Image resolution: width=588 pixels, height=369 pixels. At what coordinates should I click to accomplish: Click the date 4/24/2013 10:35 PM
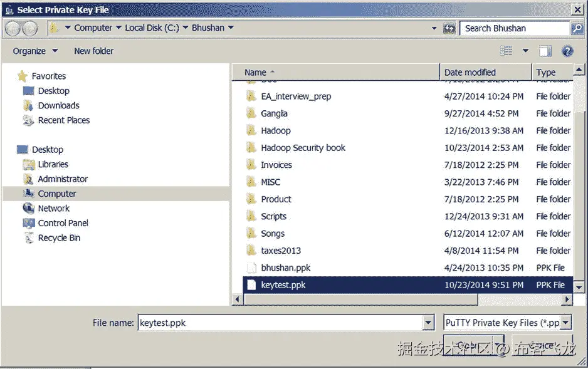pyautogui.click(x=484, y=268)
